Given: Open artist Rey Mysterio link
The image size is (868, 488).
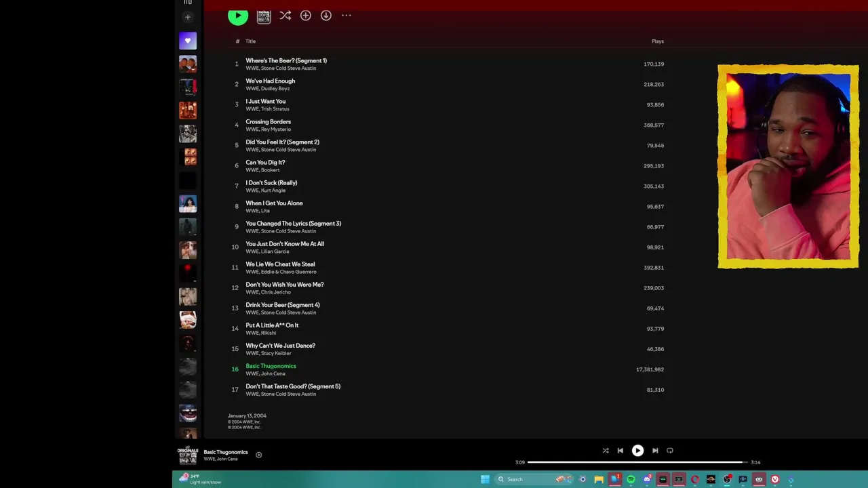Looking at the screenshot, I should point(276,129).
